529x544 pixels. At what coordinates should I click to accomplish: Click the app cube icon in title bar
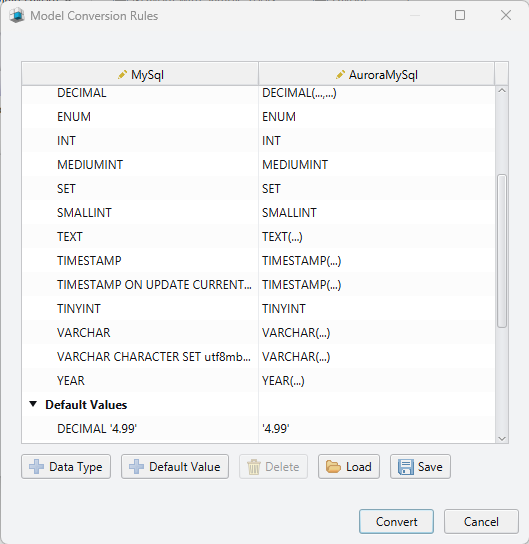click(x=17, y=16)
